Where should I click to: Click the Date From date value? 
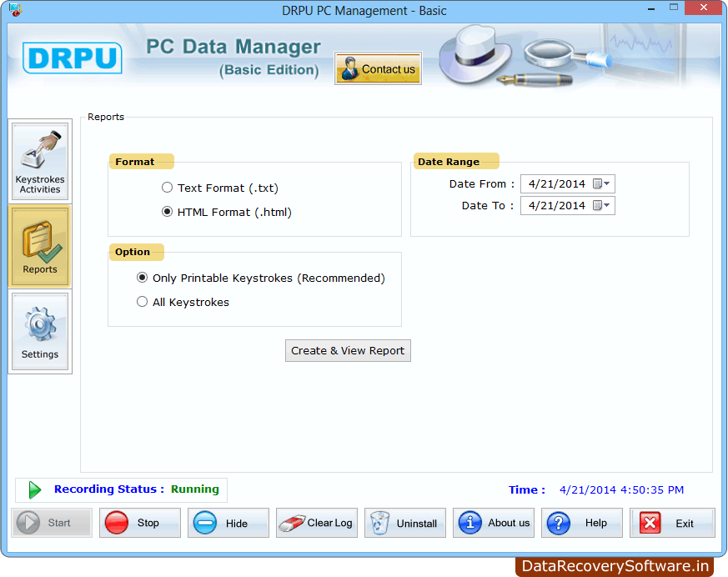pyautogui.click(x=556, y=183)
